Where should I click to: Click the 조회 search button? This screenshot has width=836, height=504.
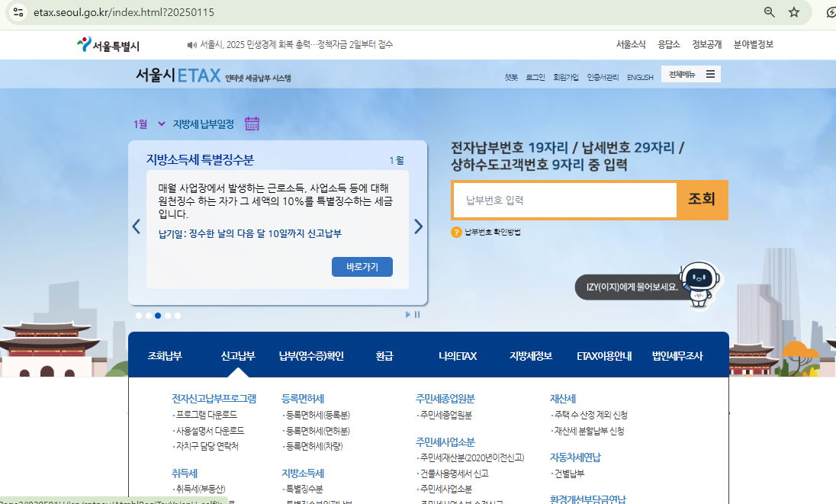702,200
